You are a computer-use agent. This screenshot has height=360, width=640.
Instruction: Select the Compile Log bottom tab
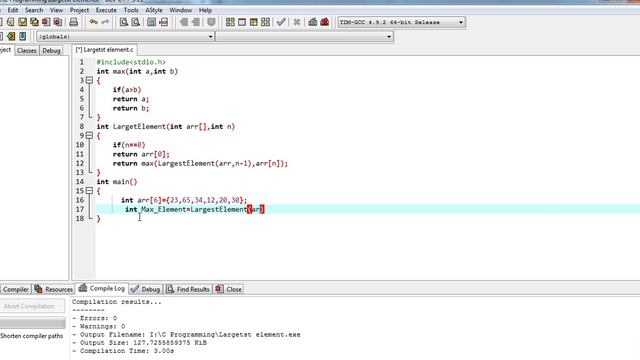tap(102, 288)
